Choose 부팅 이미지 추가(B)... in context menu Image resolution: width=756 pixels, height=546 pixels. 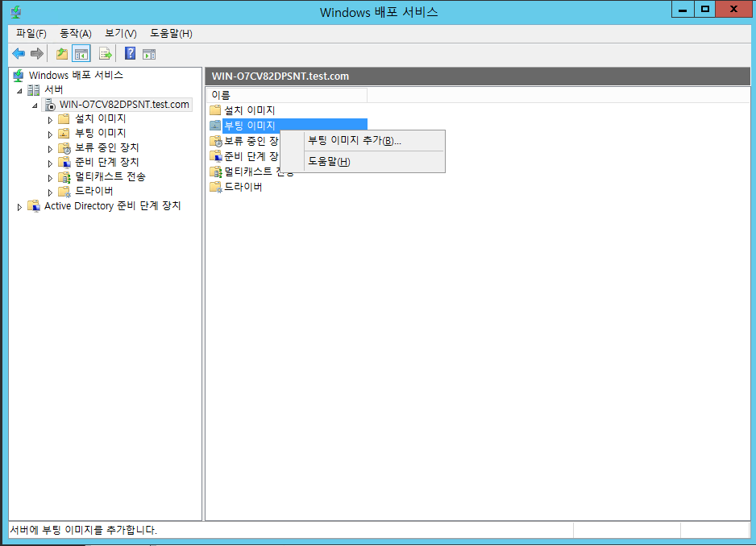click(x=354, y=141)
